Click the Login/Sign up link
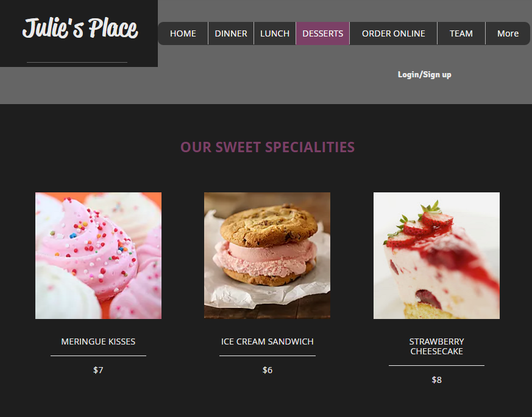532x417 pixels. tap(425, 75)
